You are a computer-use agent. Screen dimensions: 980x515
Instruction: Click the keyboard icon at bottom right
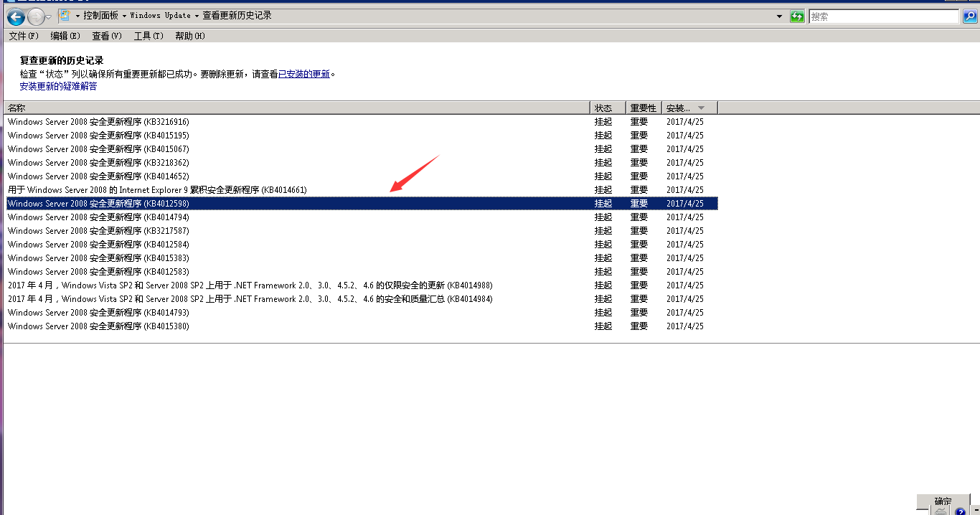(941, 511)
